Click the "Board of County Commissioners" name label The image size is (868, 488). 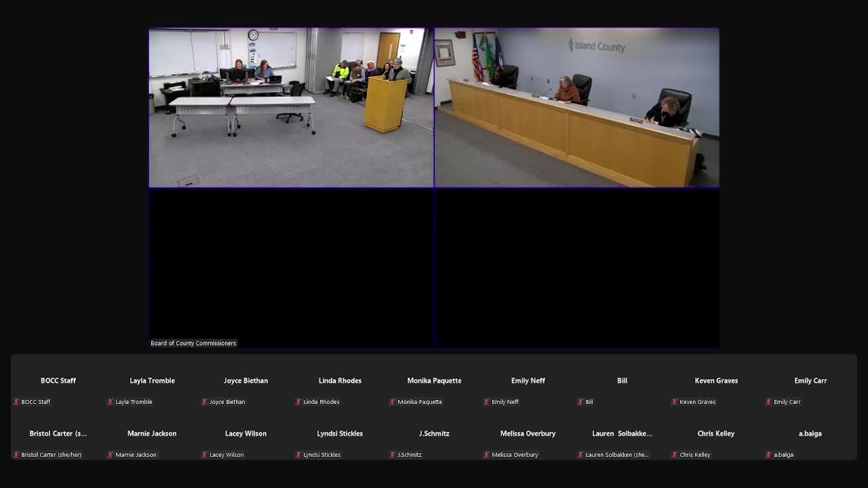tap(193, 343)
